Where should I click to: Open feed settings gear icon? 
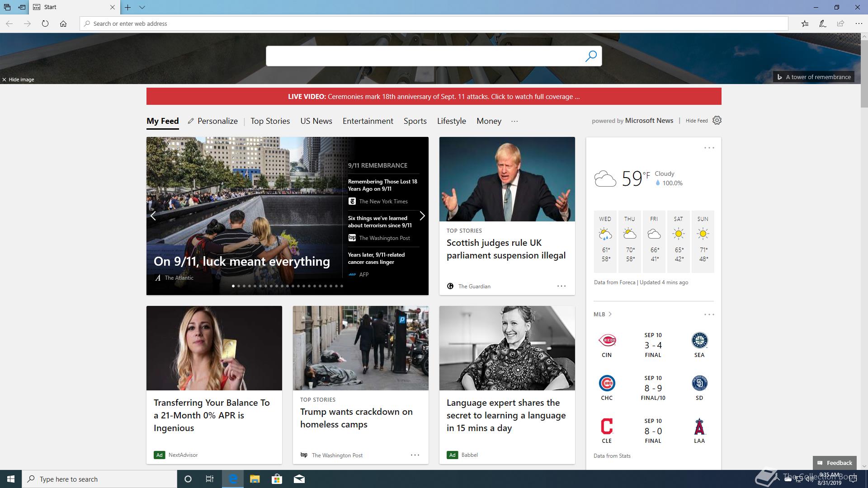717,120
